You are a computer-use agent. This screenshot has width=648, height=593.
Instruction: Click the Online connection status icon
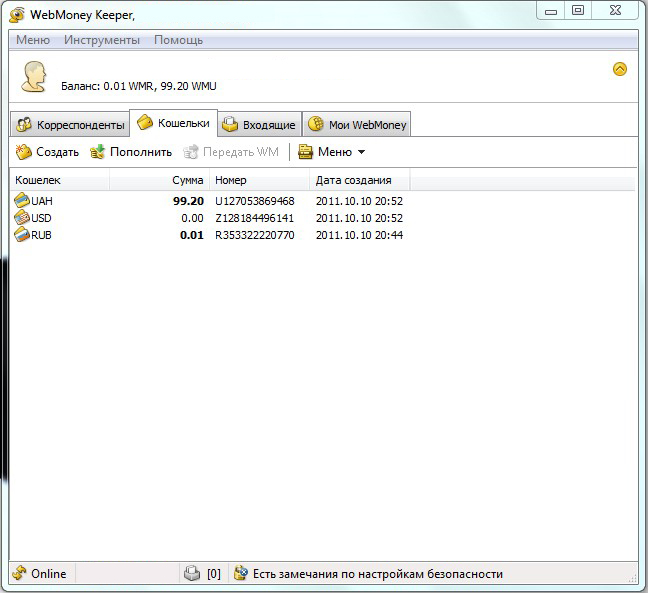pos(19,573)
